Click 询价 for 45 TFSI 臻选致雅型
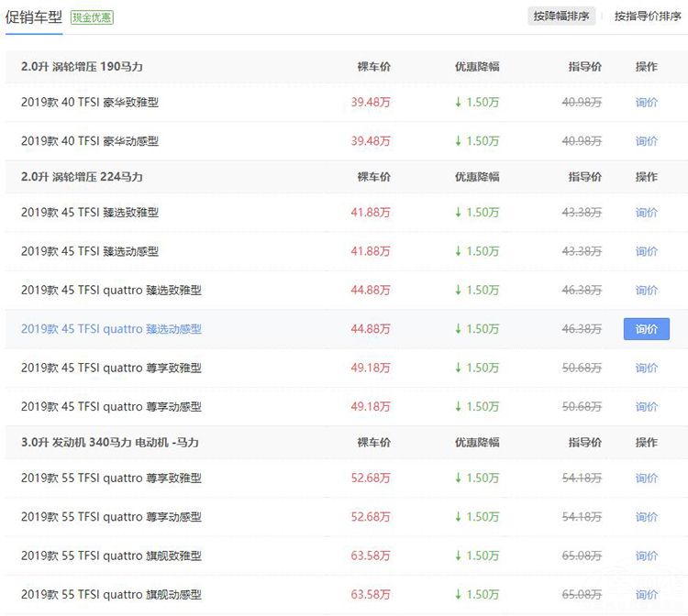688x616 pixels. tap(647, 212)
